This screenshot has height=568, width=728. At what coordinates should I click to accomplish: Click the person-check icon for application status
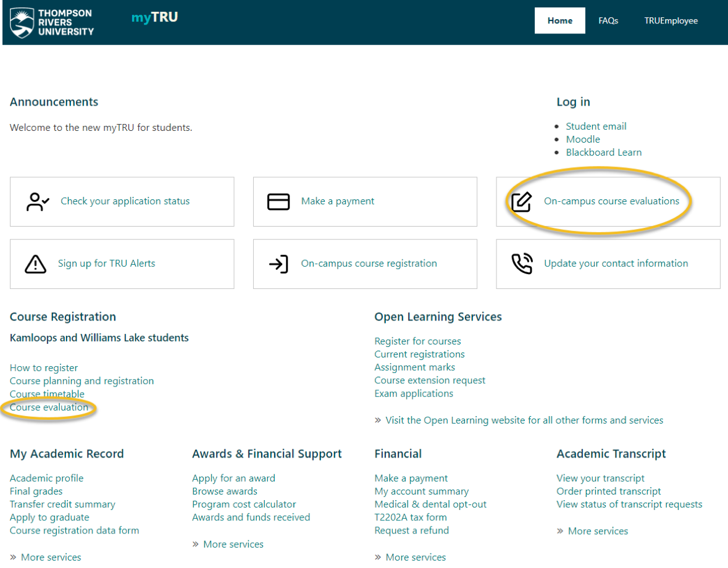coord(38,201)
